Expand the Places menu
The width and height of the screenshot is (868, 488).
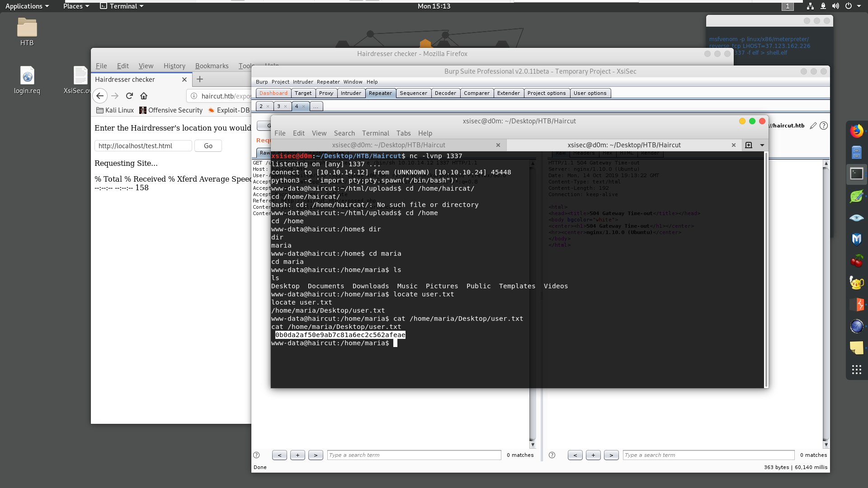coord(76,6)
